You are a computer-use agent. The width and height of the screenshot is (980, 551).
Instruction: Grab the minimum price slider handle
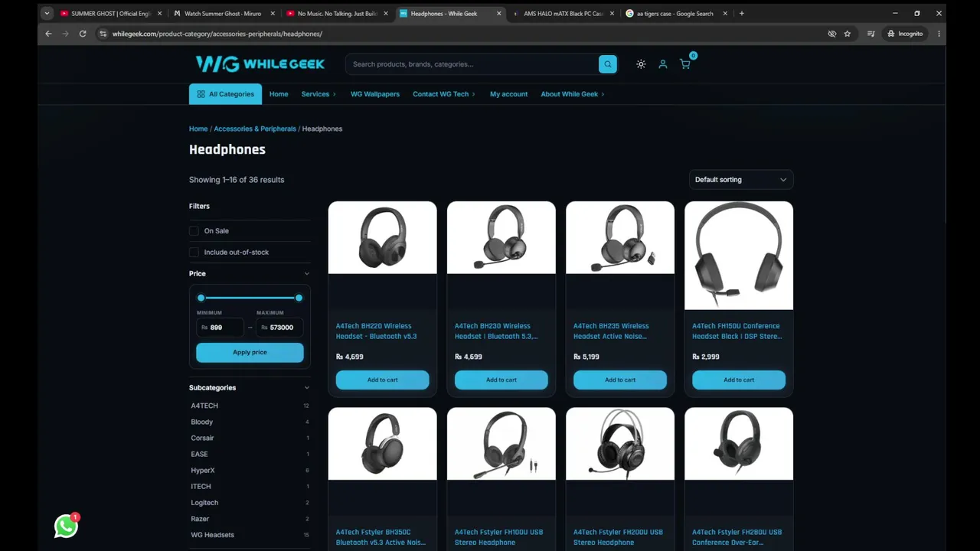[x=201, y=298]
